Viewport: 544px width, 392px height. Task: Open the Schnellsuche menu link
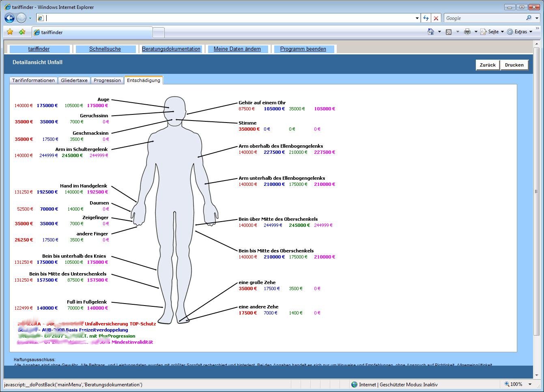click(x=105, y=49)
